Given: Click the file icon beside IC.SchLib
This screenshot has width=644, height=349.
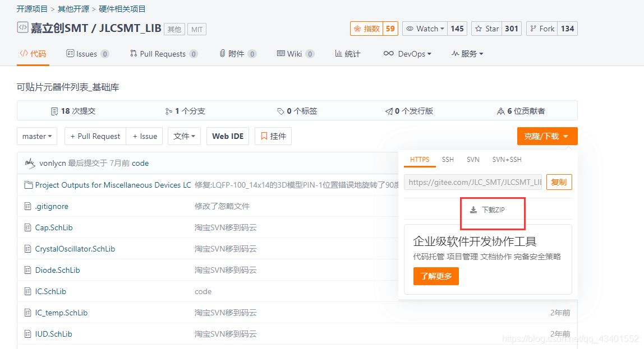Looking at the screenshot, I should tap(28, 292).
